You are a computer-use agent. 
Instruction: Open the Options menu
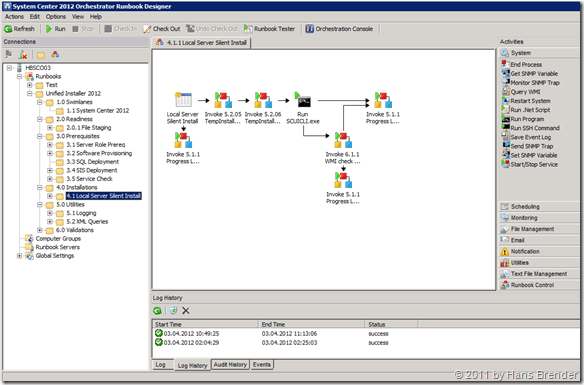(x=56, y=17)
